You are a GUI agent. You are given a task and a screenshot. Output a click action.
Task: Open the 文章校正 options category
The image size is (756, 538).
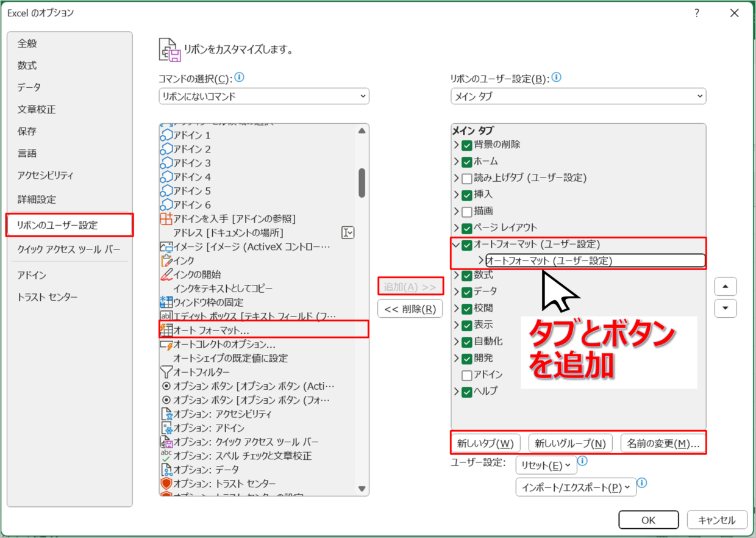click(x=70, y=109)
